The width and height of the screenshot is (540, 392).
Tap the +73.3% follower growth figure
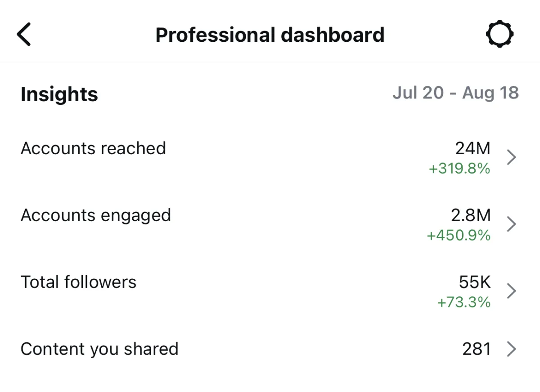464,302
